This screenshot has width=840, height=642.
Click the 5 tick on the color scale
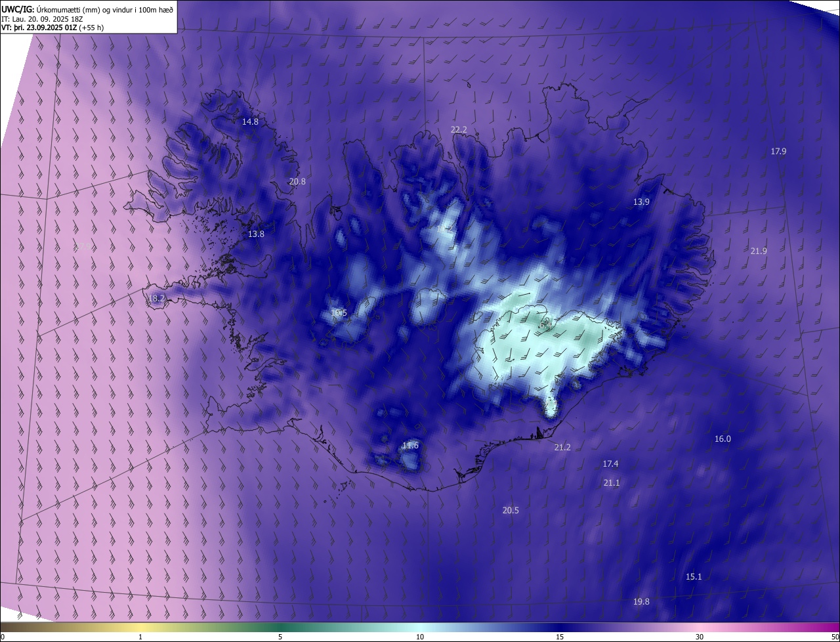[280, 637]
